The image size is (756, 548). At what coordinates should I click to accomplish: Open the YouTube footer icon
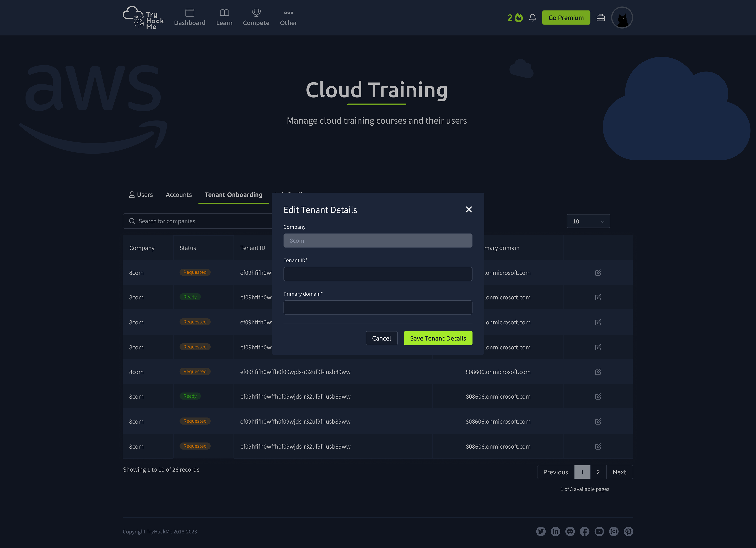click(599, 532)
